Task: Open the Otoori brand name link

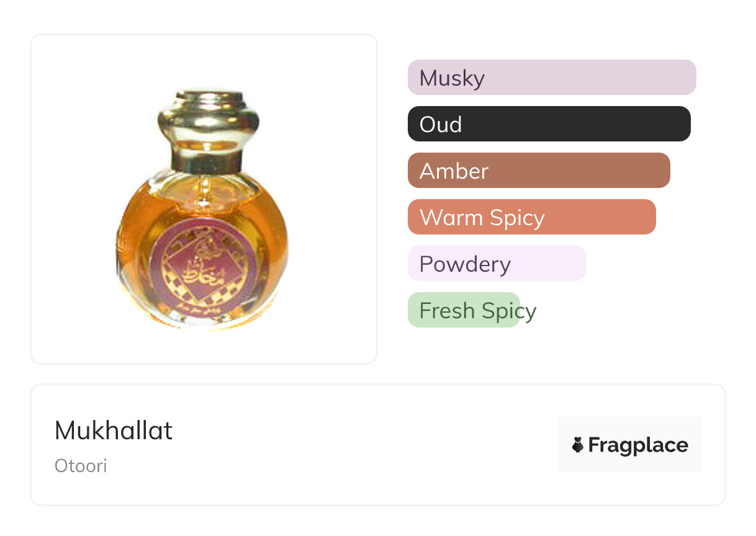Action: coord(81,466)
